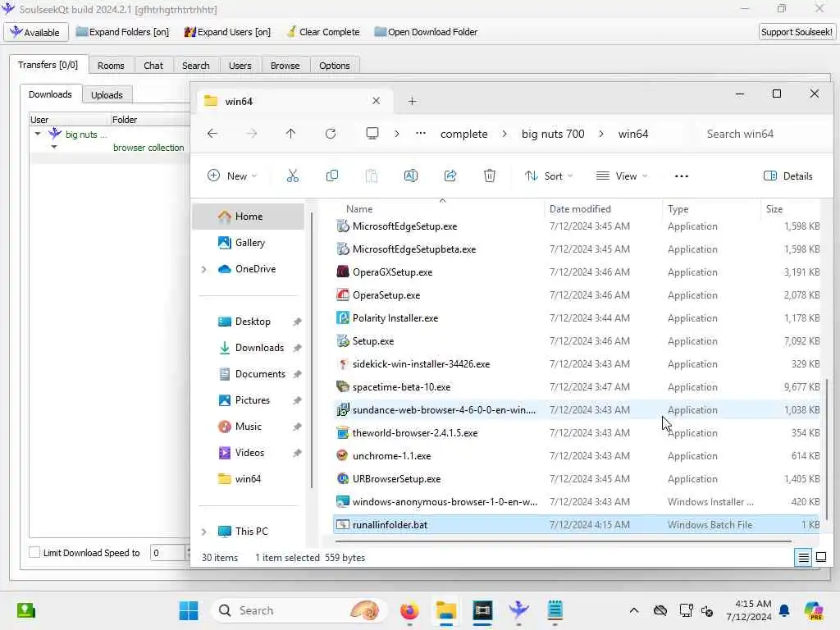Click the big nuts 700 breadcrumb
The width and height of the screenshot is (840, 630).
tap(553, 134)
